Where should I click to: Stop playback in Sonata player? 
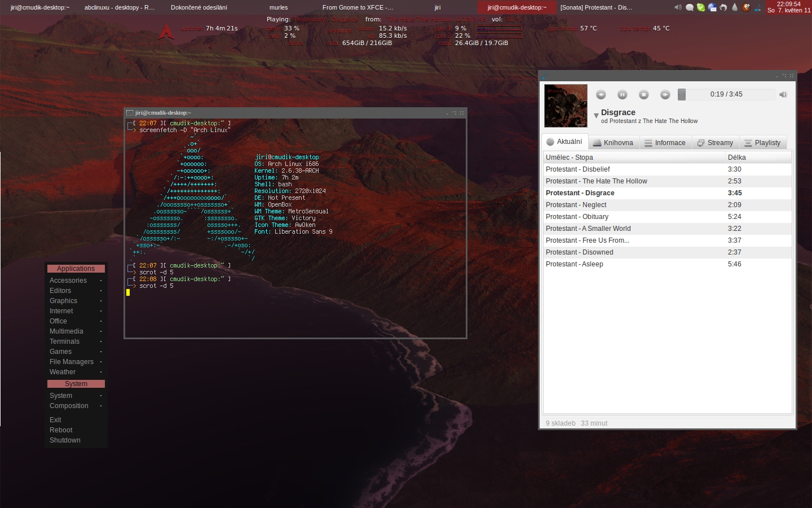(x=644, y=95)
